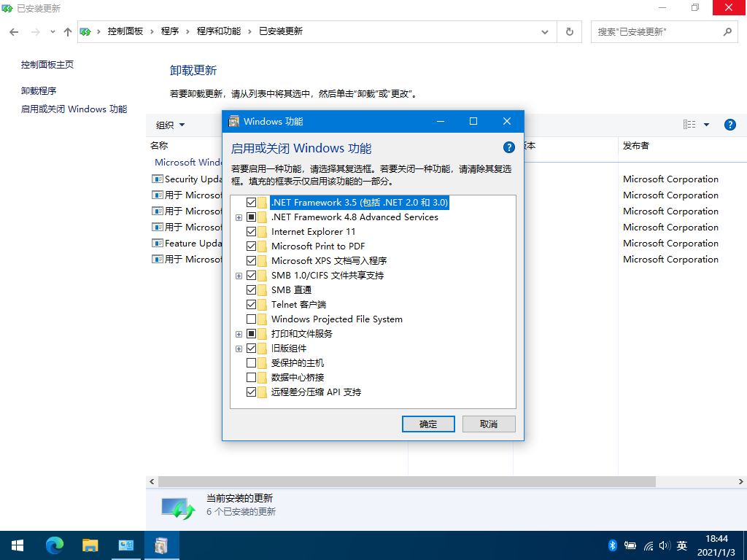The width and height of the screenshot is (747, 560).
Task: Expand SMB 1.0/CIFS file sharing node
Action: (x=239, y=276)
